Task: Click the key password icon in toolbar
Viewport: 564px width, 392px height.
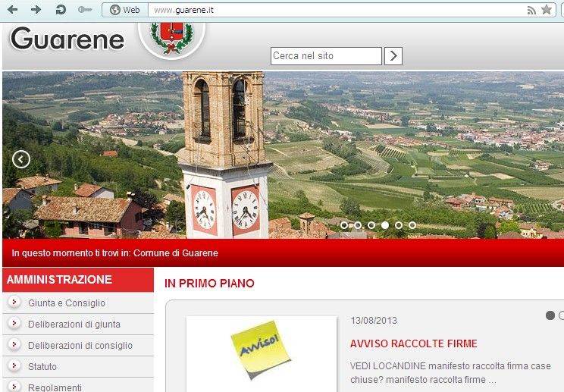Action: pyautogui.click(x=85, y=9)
